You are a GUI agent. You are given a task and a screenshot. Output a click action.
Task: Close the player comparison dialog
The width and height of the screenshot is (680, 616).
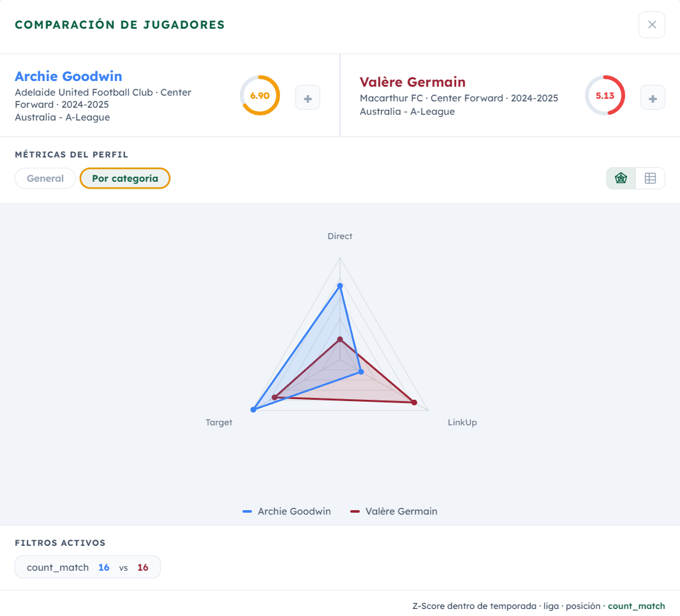(x=651, y=25)
